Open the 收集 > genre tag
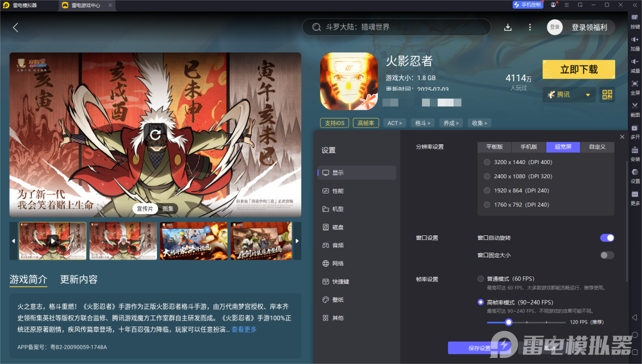The width and height of the screenshot is (642, 364). tap(478, 123)
